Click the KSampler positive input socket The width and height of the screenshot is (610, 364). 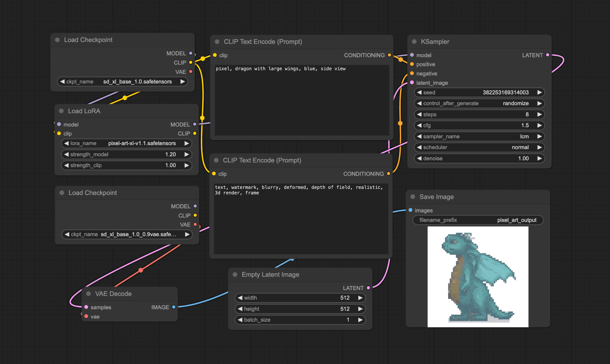click(x=412, y=64)
